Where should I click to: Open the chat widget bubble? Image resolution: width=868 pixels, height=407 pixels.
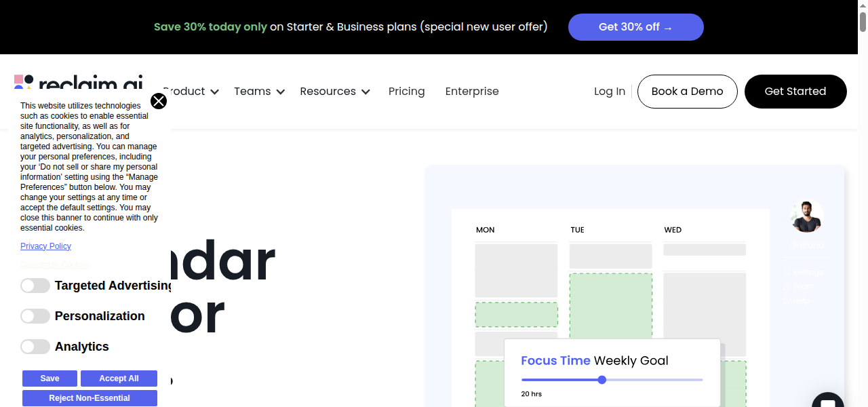[x=827, y=402]
